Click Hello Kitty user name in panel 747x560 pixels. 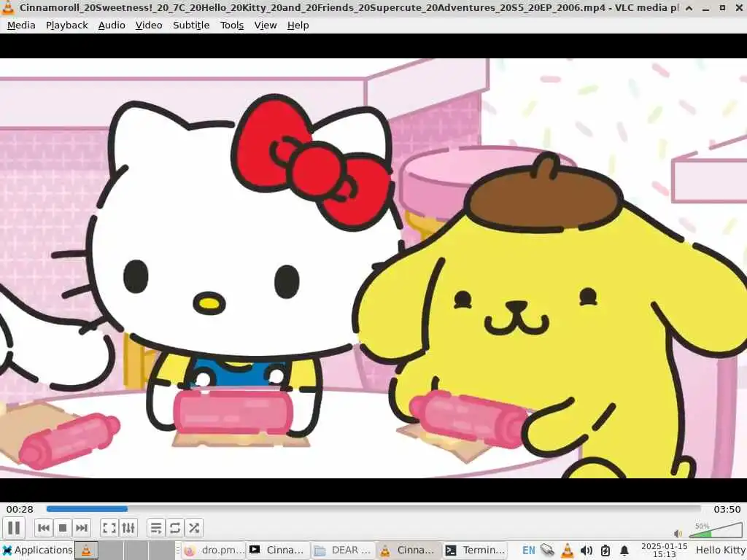click(720, 551)
